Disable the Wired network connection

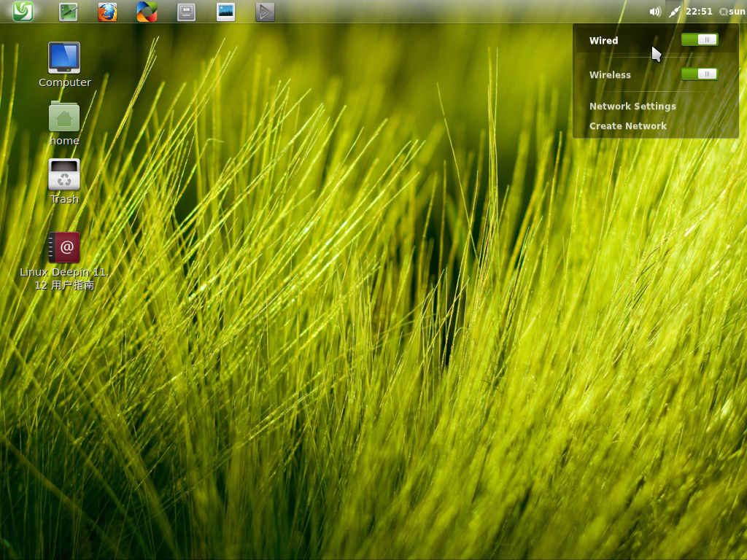tap(699, 39)
